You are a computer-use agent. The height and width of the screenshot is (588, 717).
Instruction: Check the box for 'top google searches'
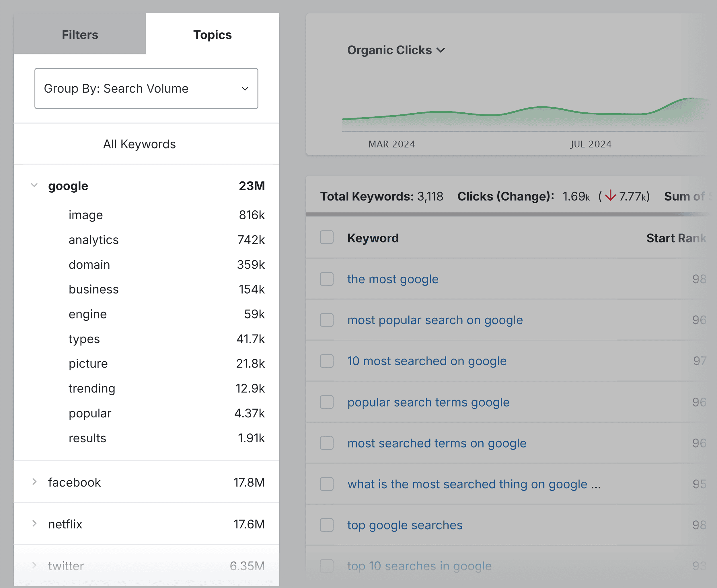(x=327, y=525)
